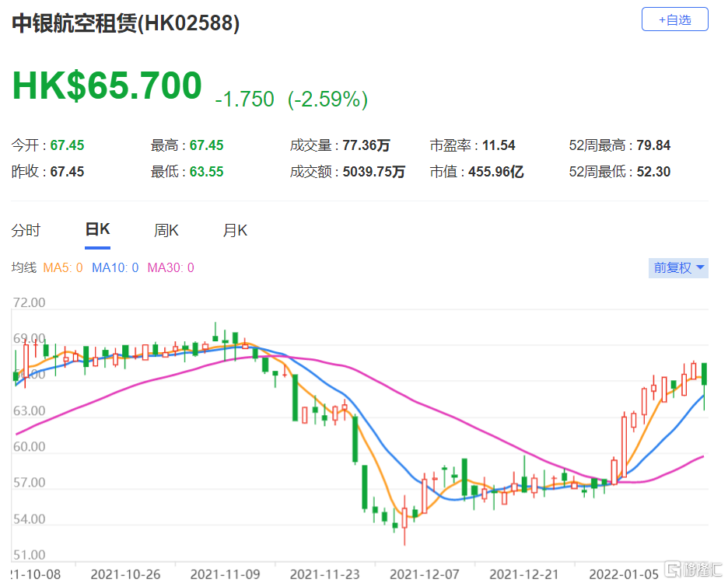Click the 2022-01-05 date axis label

click(x=623, y=574)
